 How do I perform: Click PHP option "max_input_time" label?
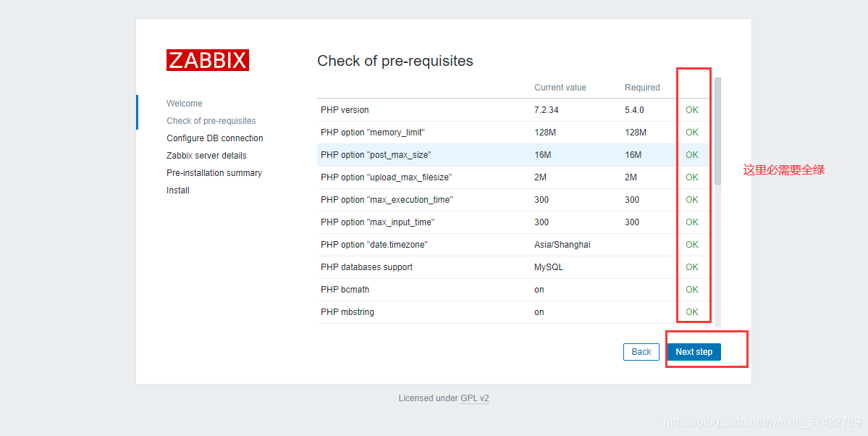point(378,222)
